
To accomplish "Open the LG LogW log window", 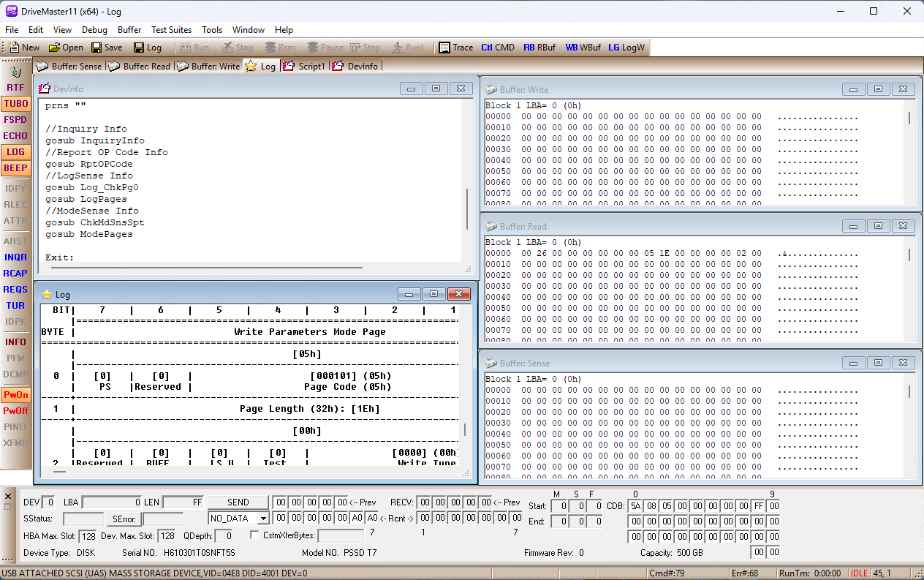I will click(x=626, y=47).
